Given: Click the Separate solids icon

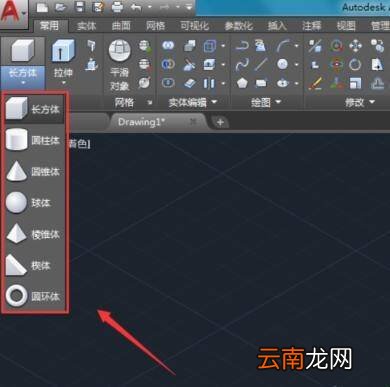Looking at the screenshot, I should tap(209, 83).
